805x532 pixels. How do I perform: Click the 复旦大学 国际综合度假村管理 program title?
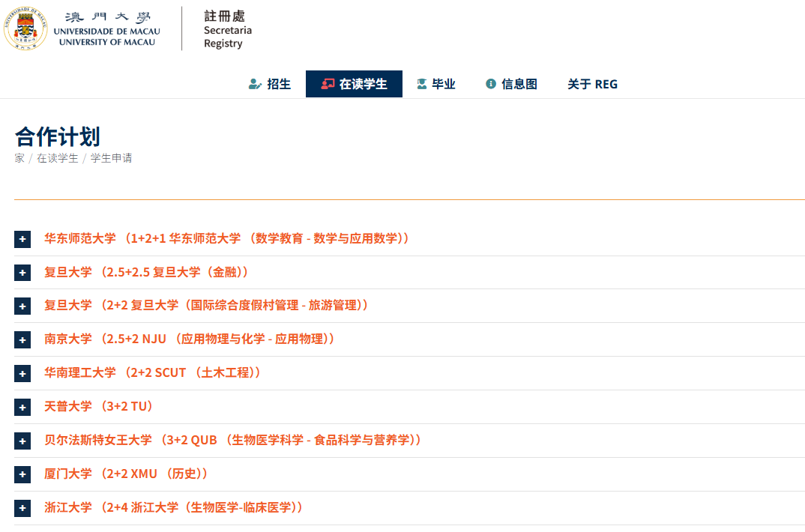click(206, 305)
